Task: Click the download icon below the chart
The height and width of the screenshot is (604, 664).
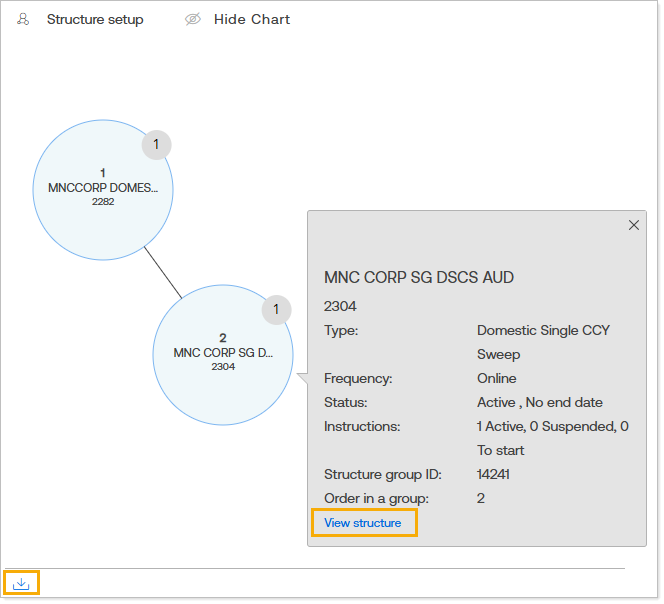Action: [22, 583]
